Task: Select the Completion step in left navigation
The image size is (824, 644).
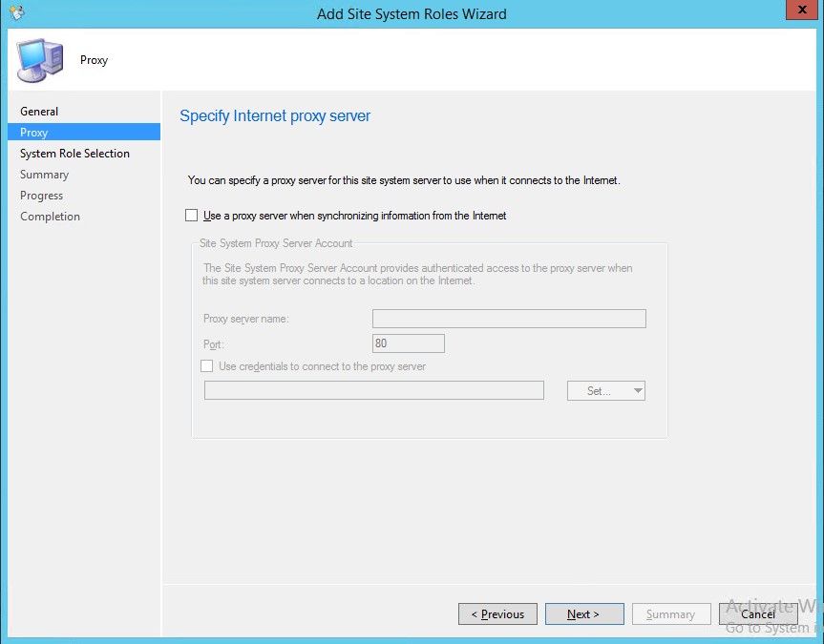Action: point(50,217)
